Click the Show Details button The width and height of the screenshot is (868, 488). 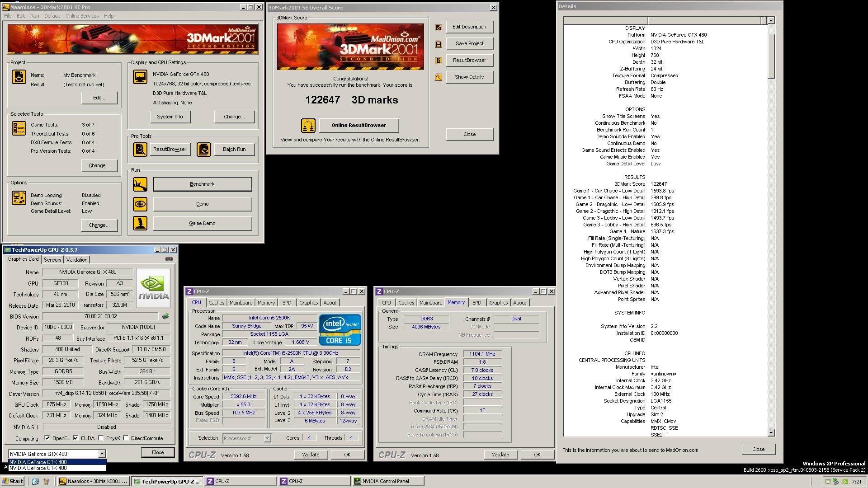point(469,77)
